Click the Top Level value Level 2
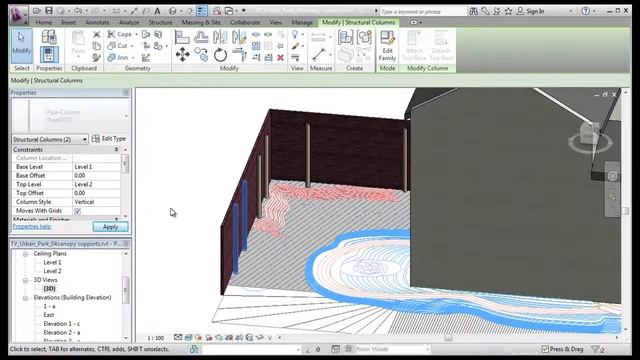 (96, 184)
